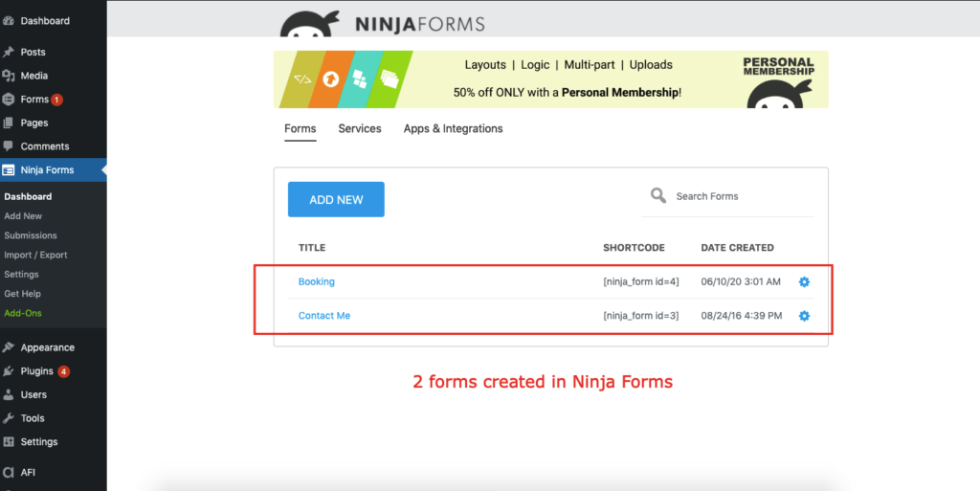Viewport: 980px width, 491px height.
Task: Open the Apps & Integrations tab
Action: click(x=453, y=128)
